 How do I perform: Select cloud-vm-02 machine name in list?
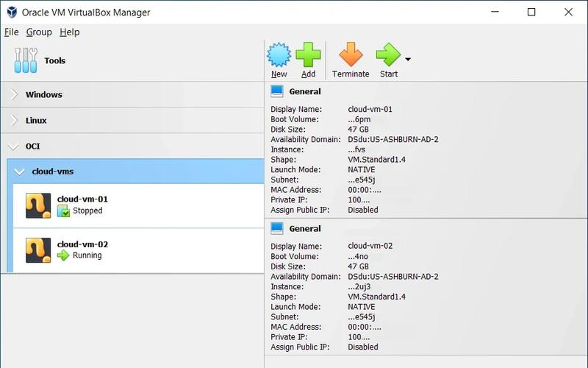coord(82,244)
